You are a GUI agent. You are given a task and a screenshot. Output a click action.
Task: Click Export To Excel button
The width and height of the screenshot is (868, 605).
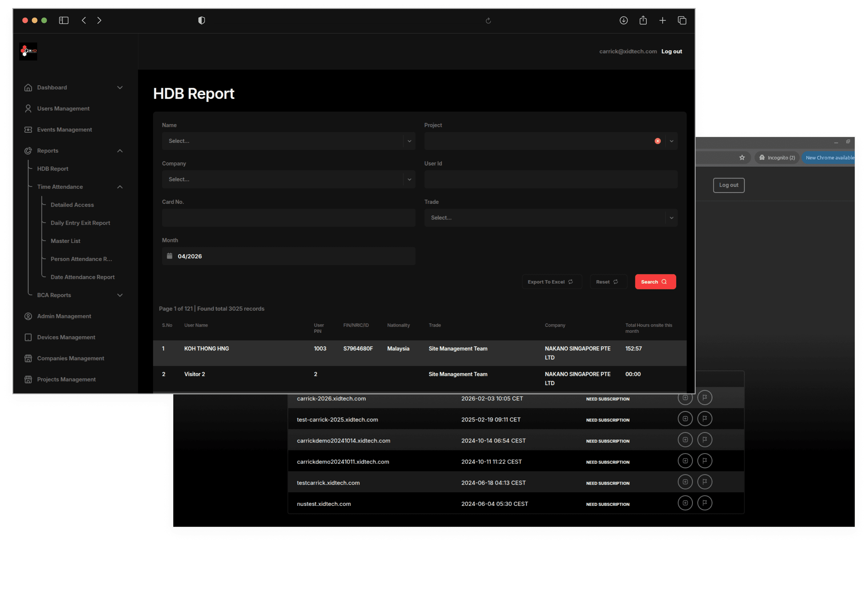tap(552, 282)
